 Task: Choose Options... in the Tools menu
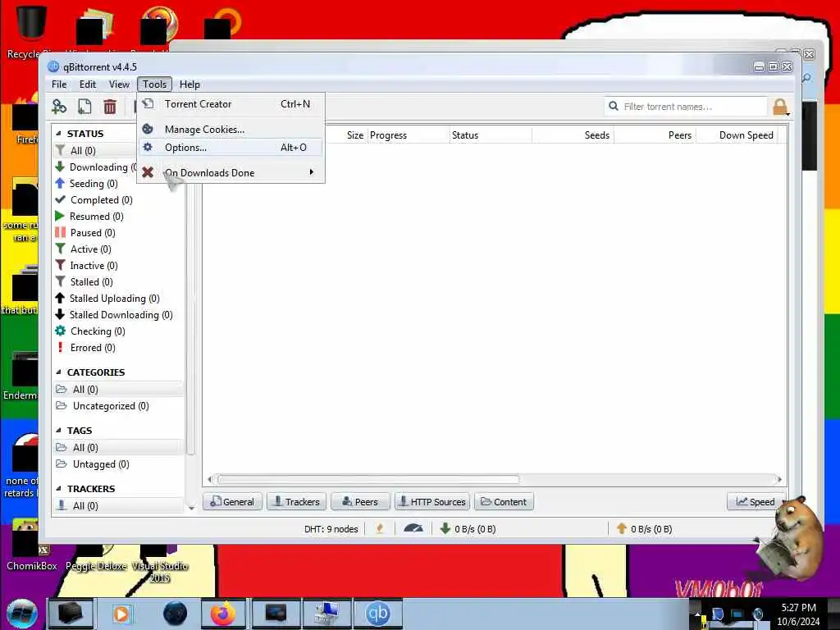231,148
